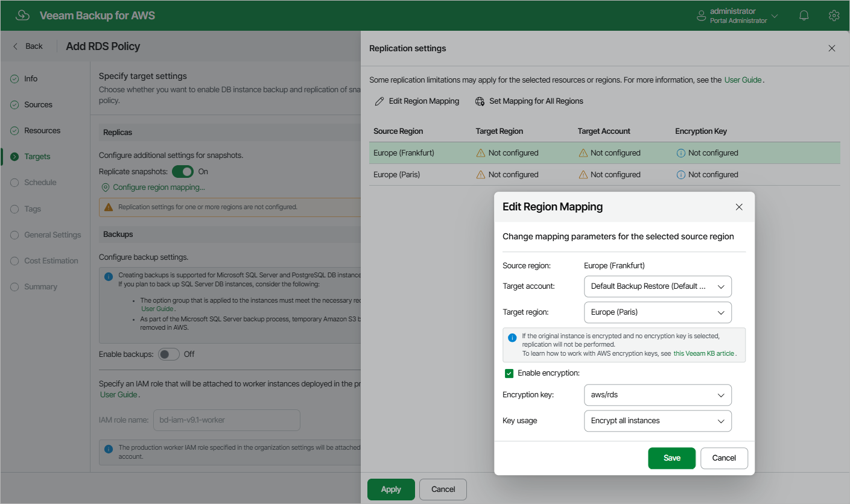Click the Edit Region Mapping button
The height and width of the screenshot is (504, 850).
[417, 101]
